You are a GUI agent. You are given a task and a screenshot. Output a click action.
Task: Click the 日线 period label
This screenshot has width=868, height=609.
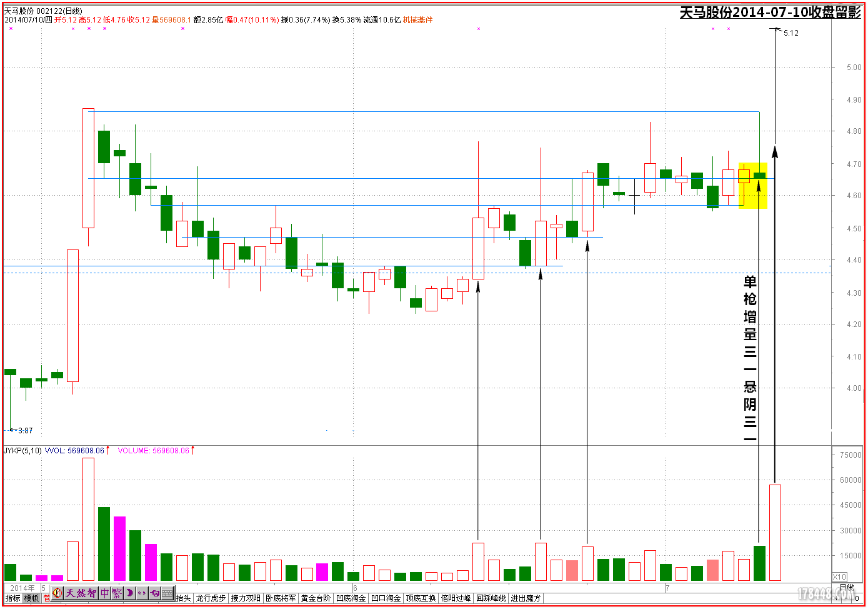tap(846, 587)
